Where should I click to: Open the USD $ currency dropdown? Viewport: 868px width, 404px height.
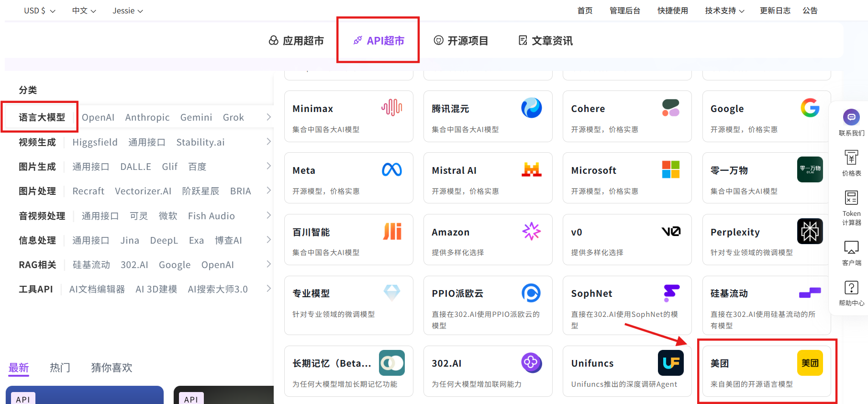[x=40, y=11]
